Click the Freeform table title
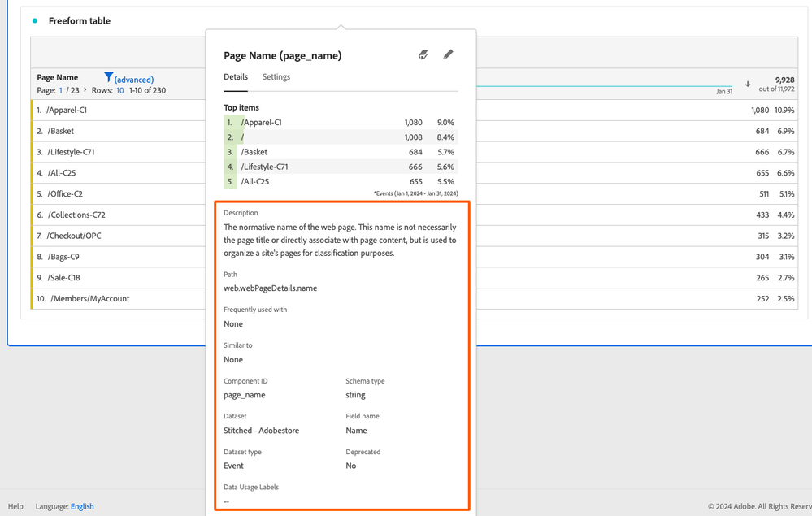This screenshot has height=516, width=812. pos(80,21)
